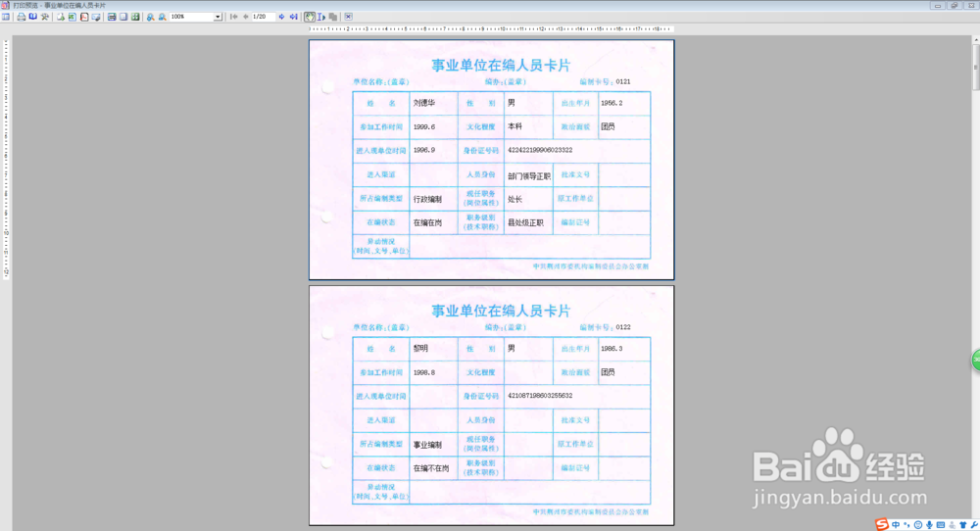The height and width of the screenshot is (531, 980).
Task: Click the Sogou S input method logo
Action: pos(882,524)
